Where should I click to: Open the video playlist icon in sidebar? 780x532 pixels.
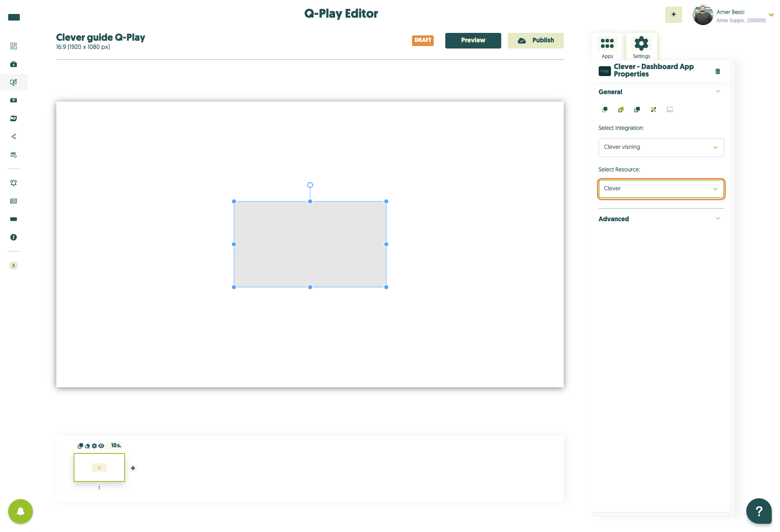(14, 64)
